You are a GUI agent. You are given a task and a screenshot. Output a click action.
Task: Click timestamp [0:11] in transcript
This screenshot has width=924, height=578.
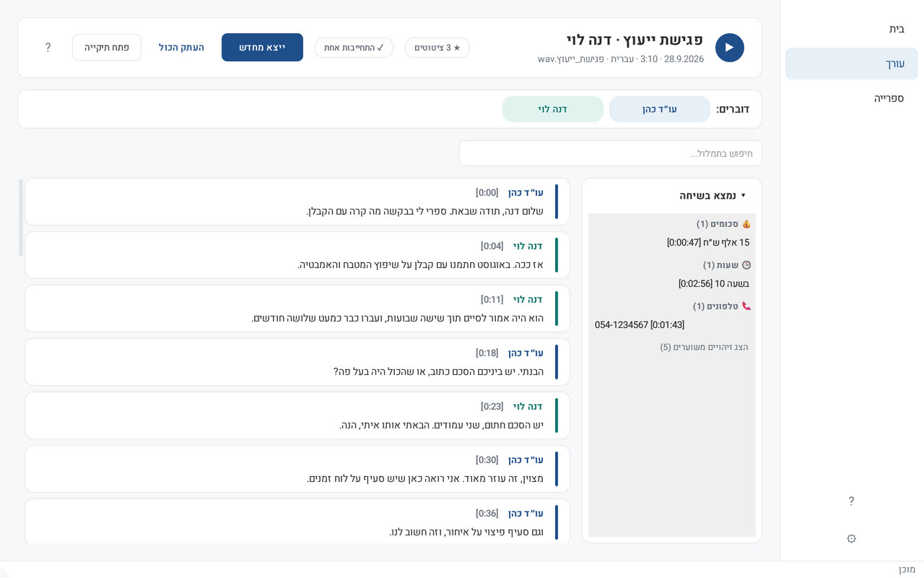pyautogui.click(x=492, y=300)
